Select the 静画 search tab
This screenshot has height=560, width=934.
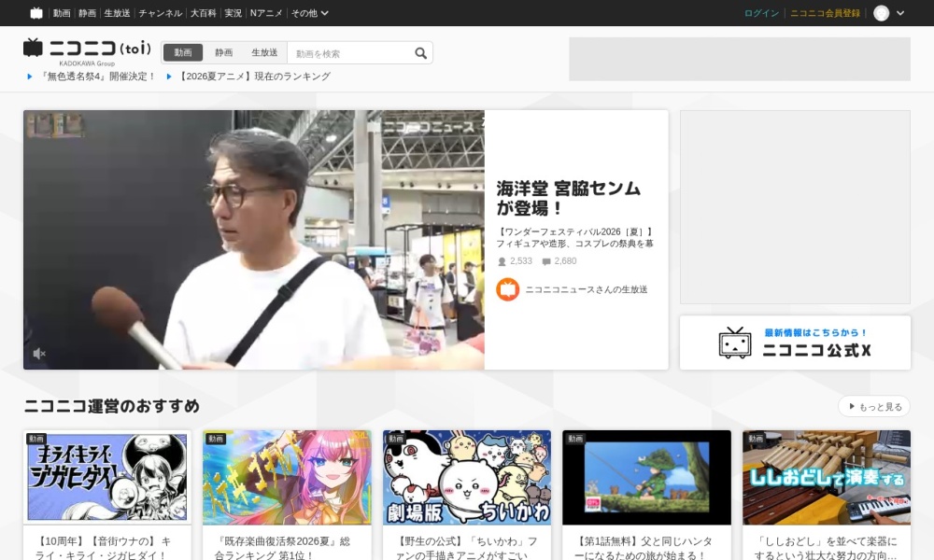tap(223, 52)
